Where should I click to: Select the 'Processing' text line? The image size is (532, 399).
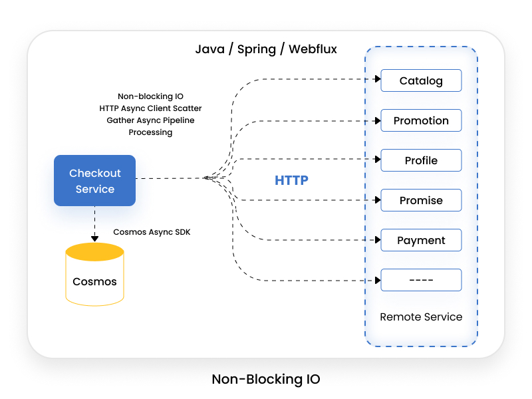150,132
